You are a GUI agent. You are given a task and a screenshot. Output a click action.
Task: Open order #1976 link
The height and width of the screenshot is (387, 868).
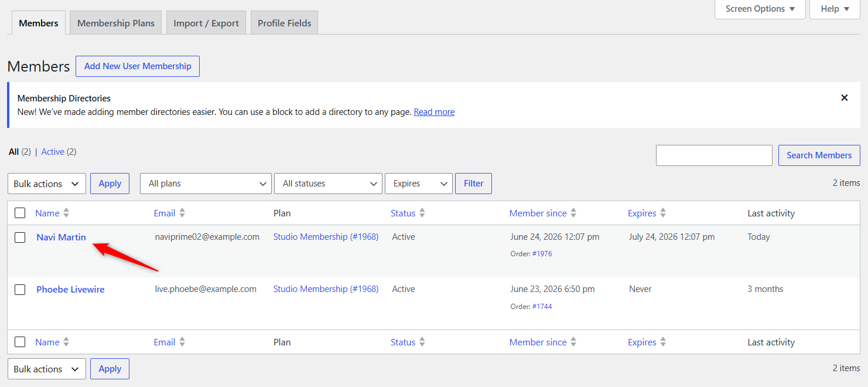[542, 254]
